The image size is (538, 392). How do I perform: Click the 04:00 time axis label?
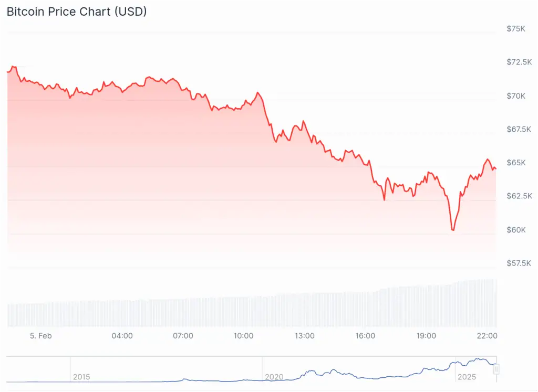click(x=122, y=336)
